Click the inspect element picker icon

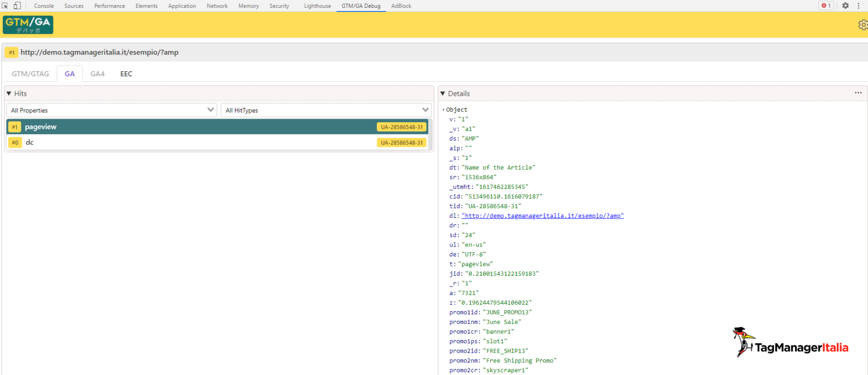point(5,6)
